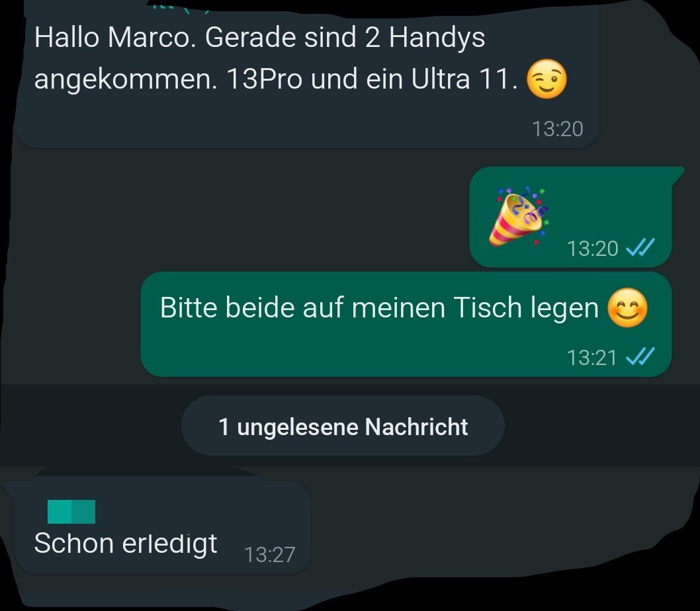
Task: Tap the 13:20 timestamp beside the party popper
Action: coord(592,248)
